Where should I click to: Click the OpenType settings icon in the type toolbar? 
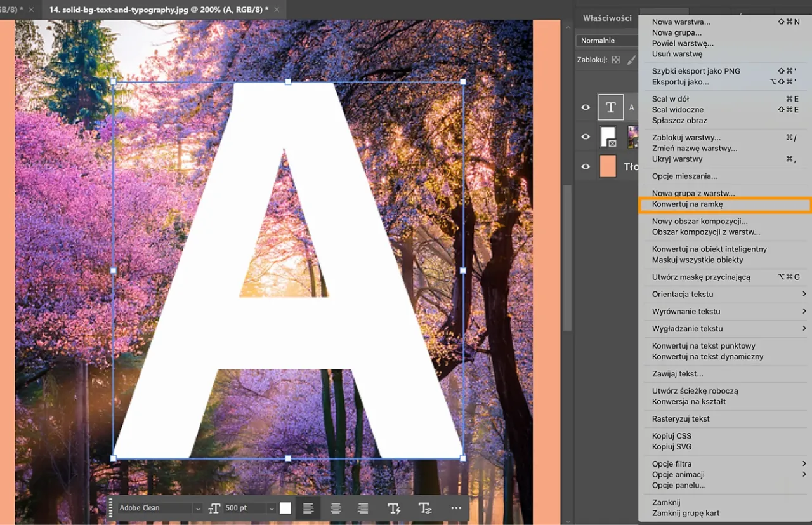pos(425,508)
